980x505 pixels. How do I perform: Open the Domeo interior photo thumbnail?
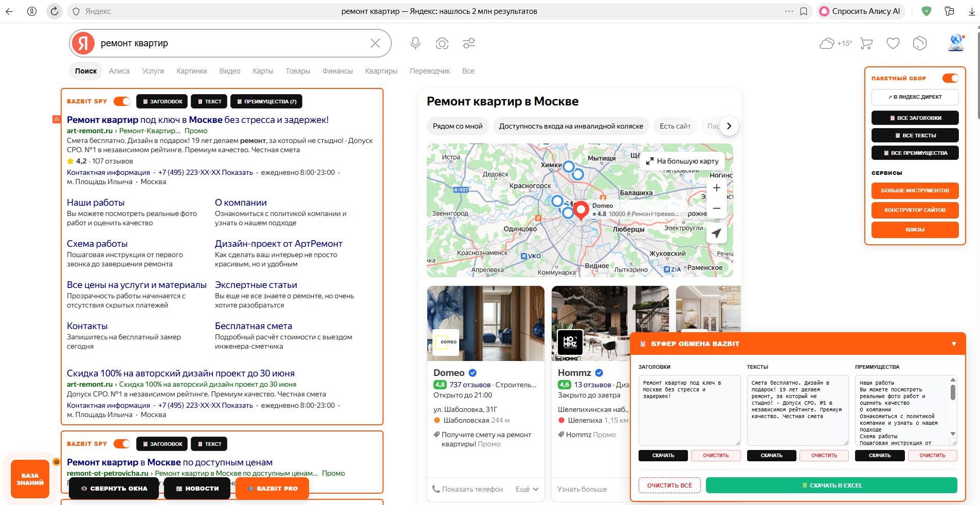(486, 323)
